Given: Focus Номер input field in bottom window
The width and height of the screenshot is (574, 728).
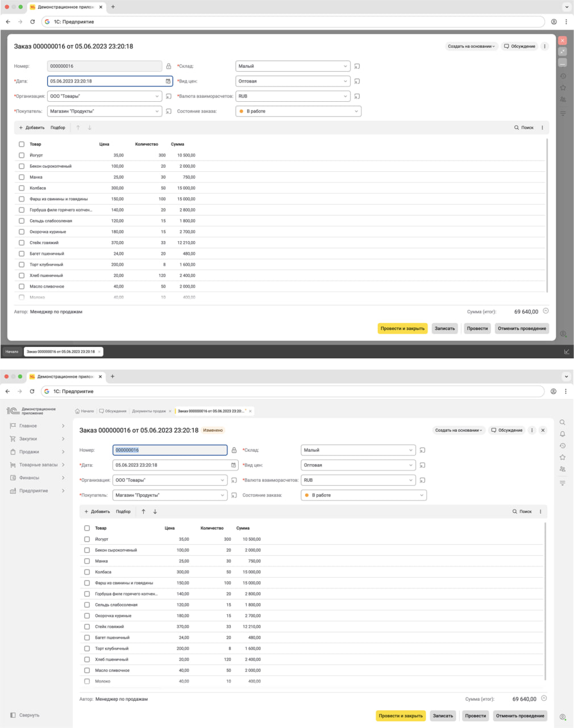Looking at the screenshot, I should pos(170,450).
